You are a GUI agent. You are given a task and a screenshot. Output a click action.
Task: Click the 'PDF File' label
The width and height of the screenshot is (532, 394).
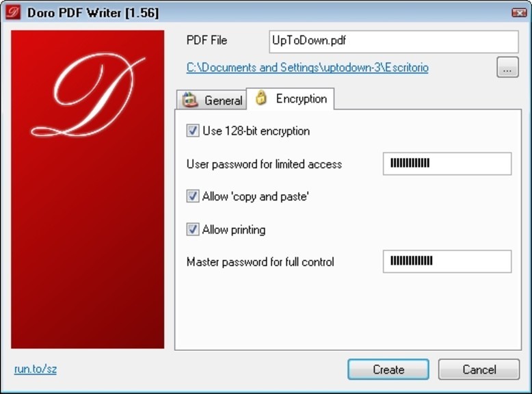click(x=207, y=40)
